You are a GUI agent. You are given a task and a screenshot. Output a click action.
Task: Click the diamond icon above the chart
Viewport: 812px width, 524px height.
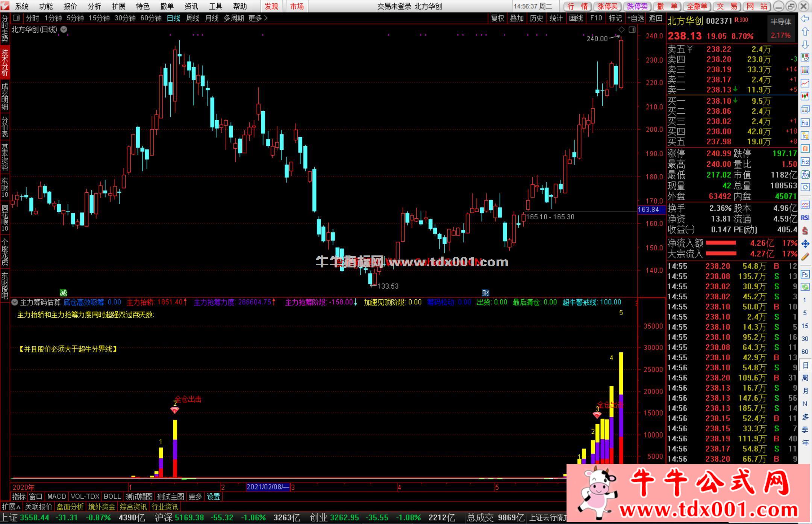(x=622, y=30)
